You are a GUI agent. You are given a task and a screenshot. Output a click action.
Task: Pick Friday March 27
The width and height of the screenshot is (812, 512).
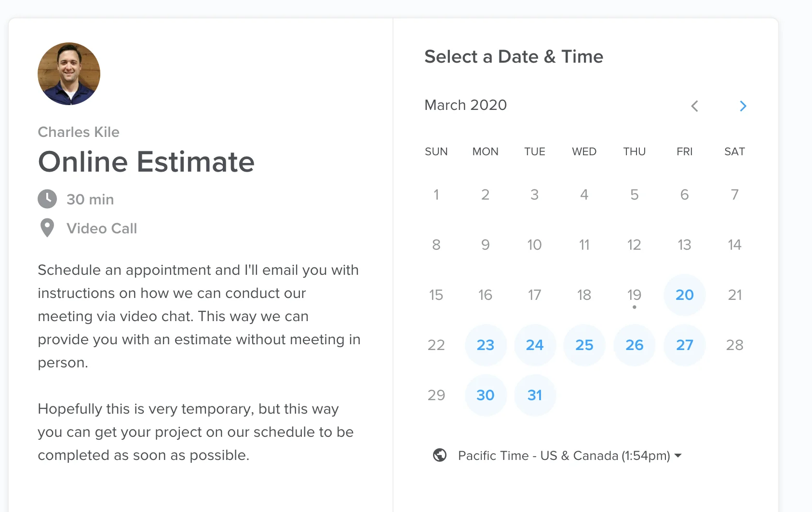[684, 345]
